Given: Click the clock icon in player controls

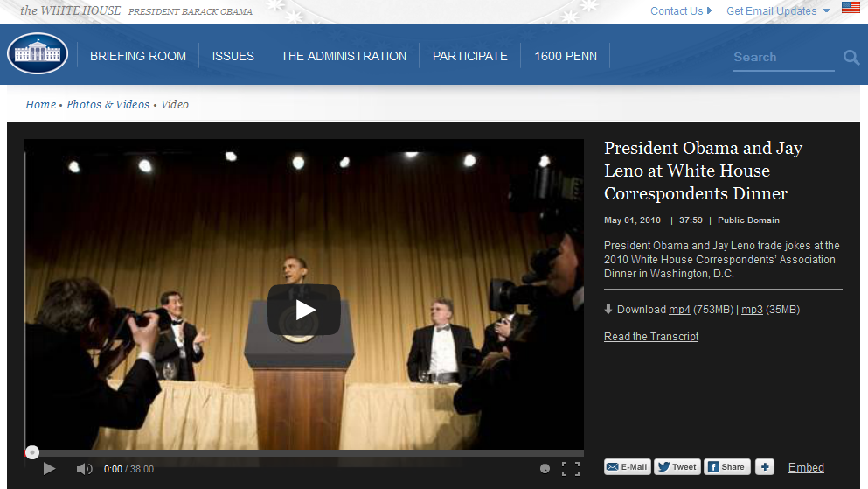Looking at the screenshot, I should pos(545,469).
